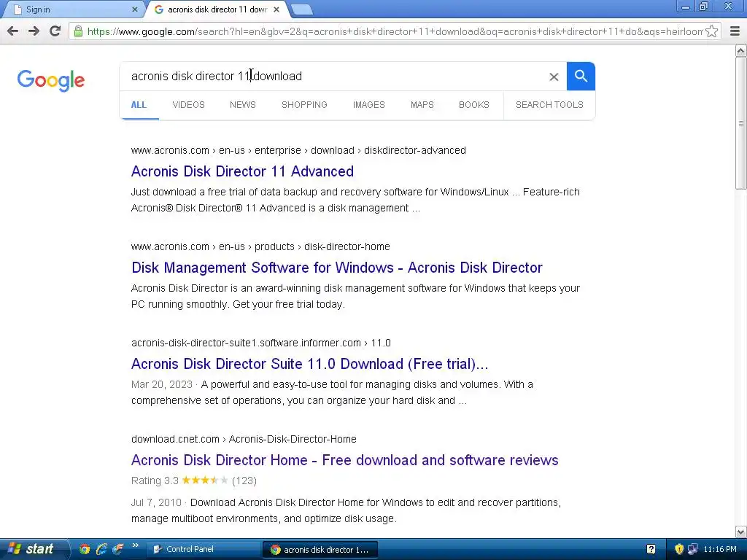The image size is (747, 560).
Task: Click the Rating 3.3 stars text
Action: coord(194,481)
